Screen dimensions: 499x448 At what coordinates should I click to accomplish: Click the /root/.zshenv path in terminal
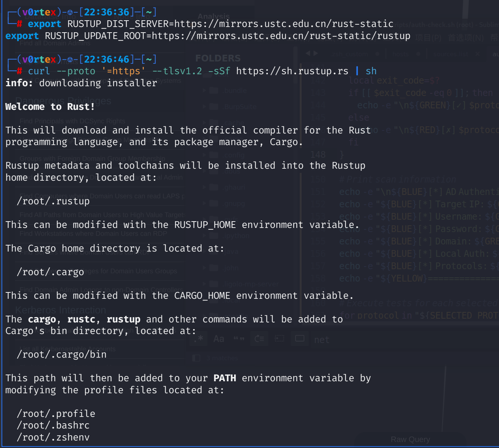53,437
